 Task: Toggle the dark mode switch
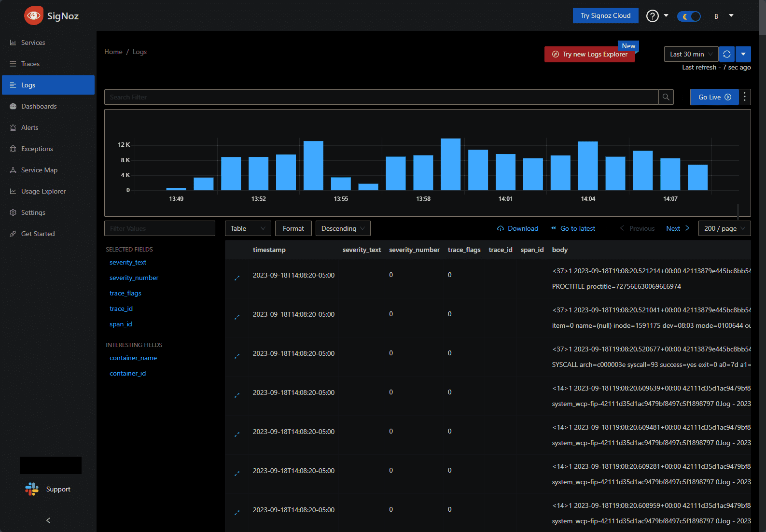[x=689, y=16]
